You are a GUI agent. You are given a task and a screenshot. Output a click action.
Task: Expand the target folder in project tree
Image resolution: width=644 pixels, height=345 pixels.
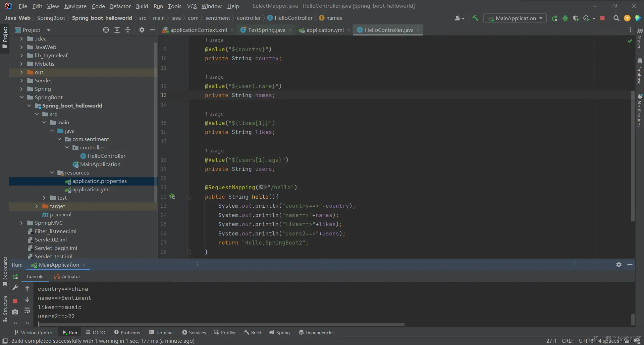(x=37, y=206)
